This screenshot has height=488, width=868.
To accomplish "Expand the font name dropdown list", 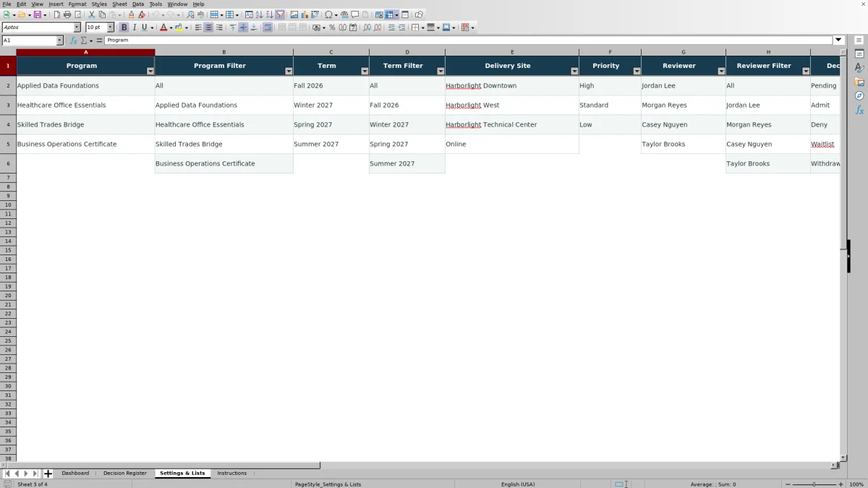I will (77, 27).
